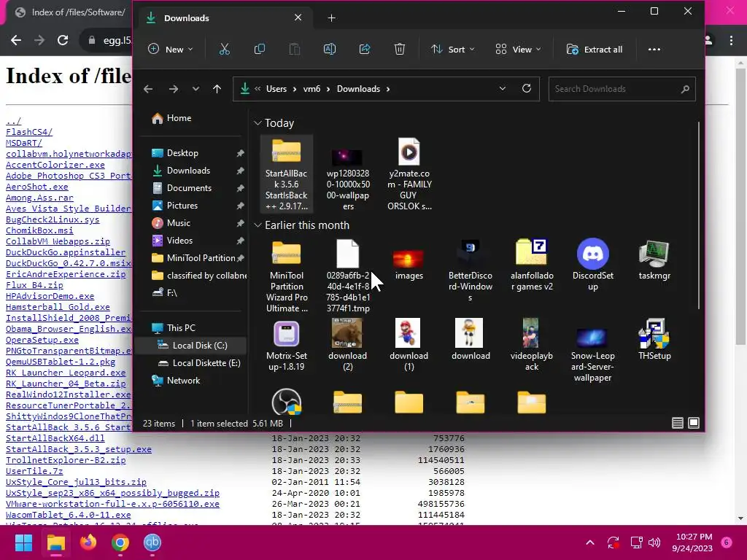Go forward in Explorer navigation
This screenshot has height=560, width=747.
174,88
